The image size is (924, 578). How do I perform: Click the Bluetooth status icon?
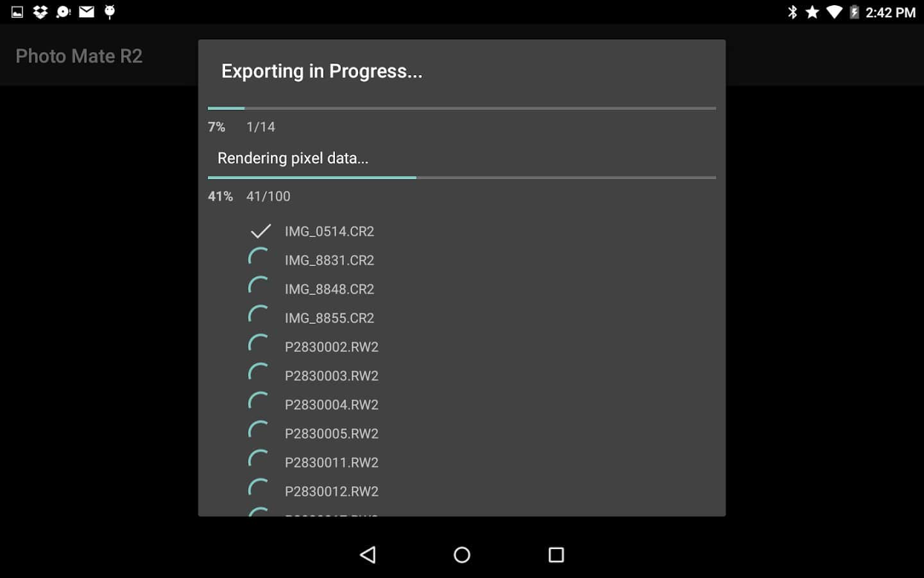792,12
